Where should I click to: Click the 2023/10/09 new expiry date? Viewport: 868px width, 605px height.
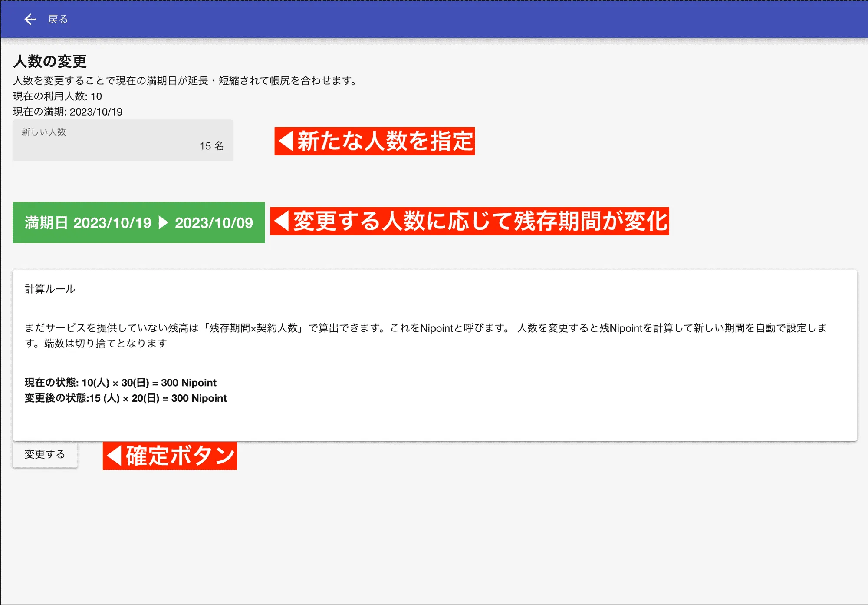[x=214, y=223]
